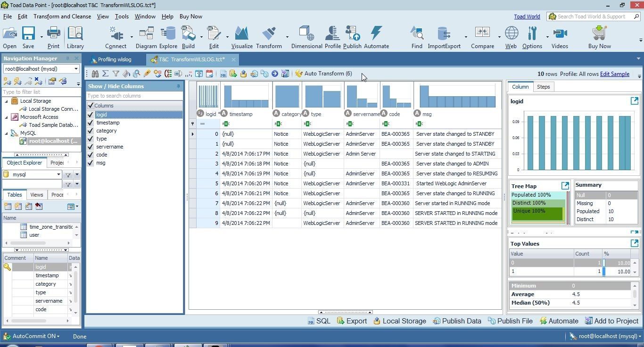The image size is (644, 347).
Task: Click the Add to Project button
Action: pyautogui.click(x=611, y=321)
